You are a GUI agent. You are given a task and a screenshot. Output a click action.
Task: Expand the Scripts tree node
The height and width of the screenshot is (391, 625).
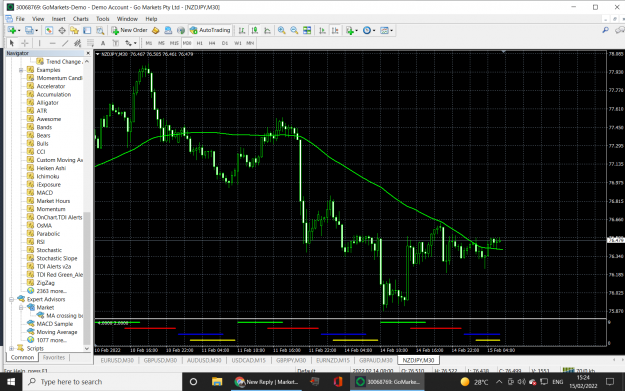point(12,348)
